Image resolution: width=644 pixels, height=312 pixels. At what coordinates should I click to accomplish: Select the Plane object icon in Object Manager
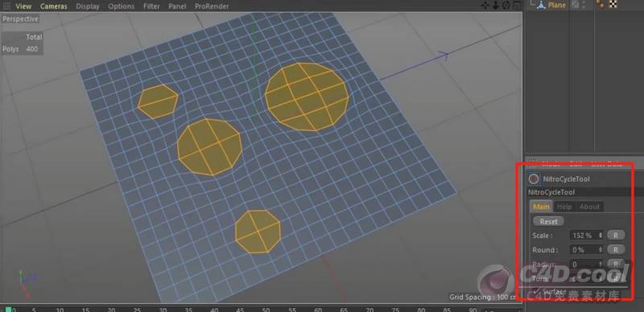[541, 5]
